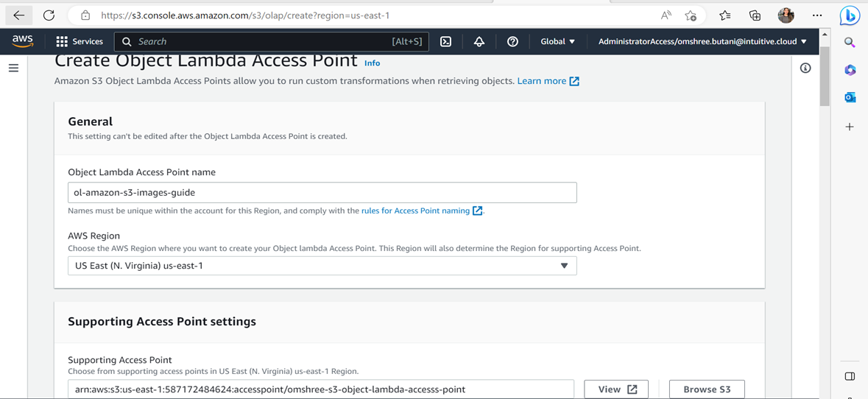868x399 pixels.
Task: Click the AWS logo home icon
Action: pos(23,41)
